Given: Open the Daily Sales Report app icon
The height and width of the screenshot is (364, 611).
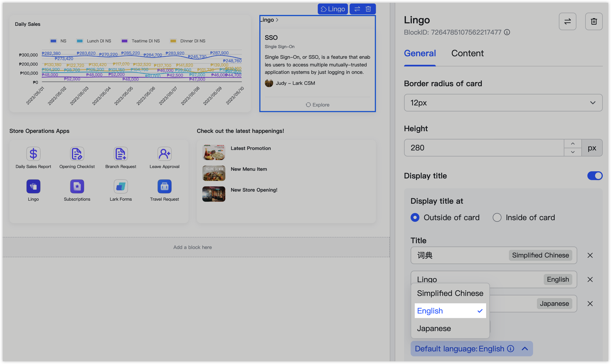Looking at the screenshot, I should click(x=33, y=154).
